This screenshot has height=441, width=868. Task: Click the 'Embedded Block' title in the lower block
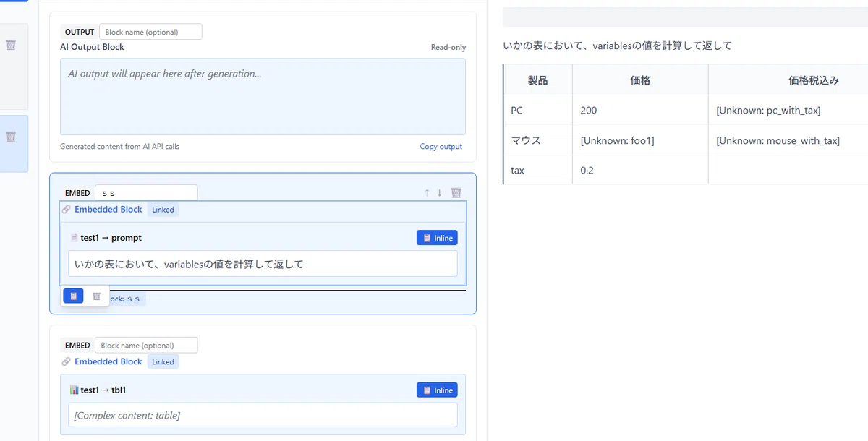point(109,361)
